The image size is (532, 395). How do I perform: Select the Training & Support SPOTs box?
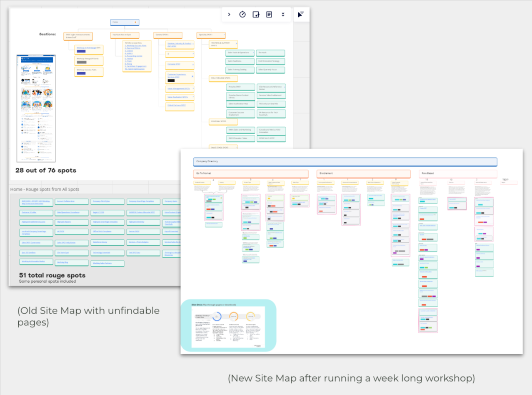(x=223, y=44)
